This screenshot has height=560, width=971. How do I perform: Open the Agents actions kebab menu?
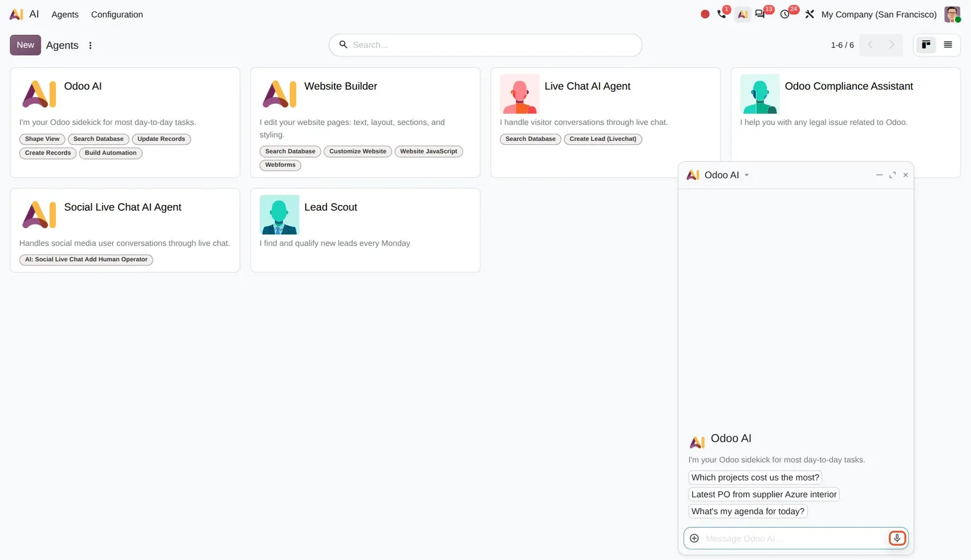pos(90,45)
